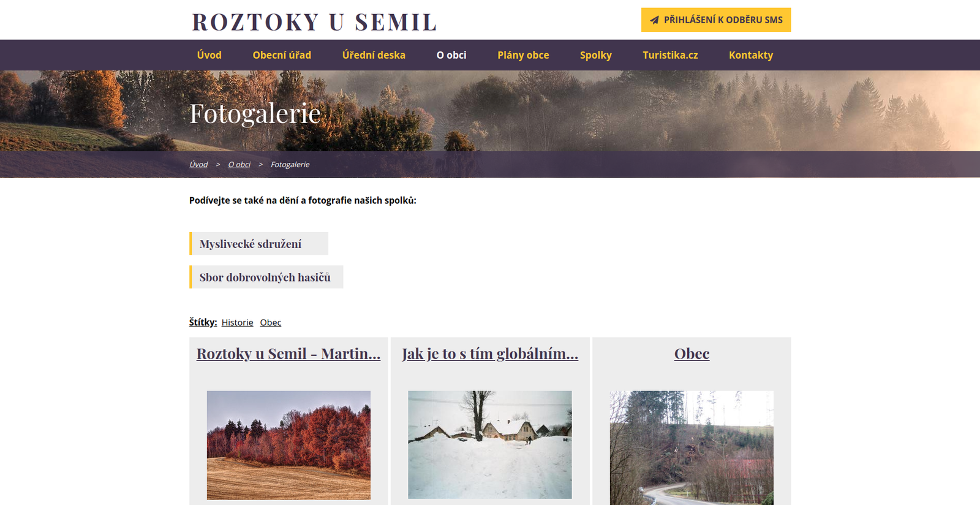This screenshot has width=980, height=505.
Task: Open the Obecní úřad menu
Action: tap(282, 55)
